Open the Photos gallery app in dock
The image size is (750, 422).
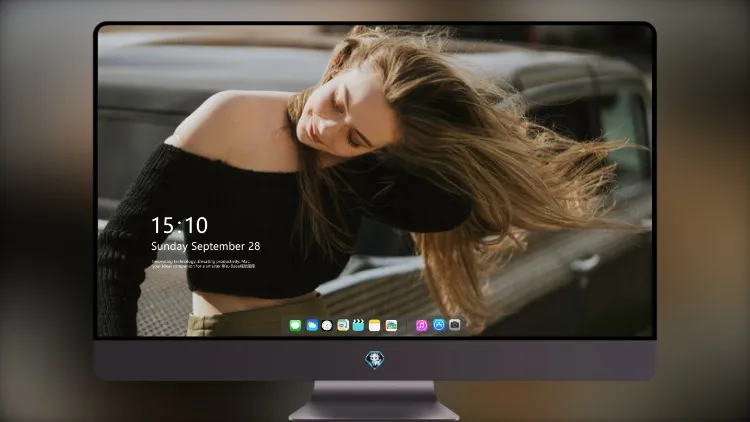(x=391, y=325)
